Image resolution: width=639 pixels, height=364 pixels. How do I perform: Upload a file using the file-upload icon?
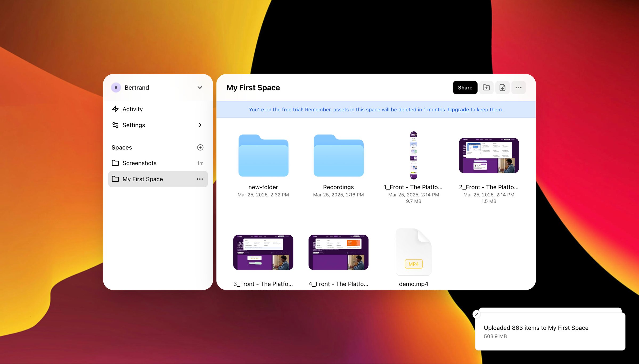click(502, 87)
